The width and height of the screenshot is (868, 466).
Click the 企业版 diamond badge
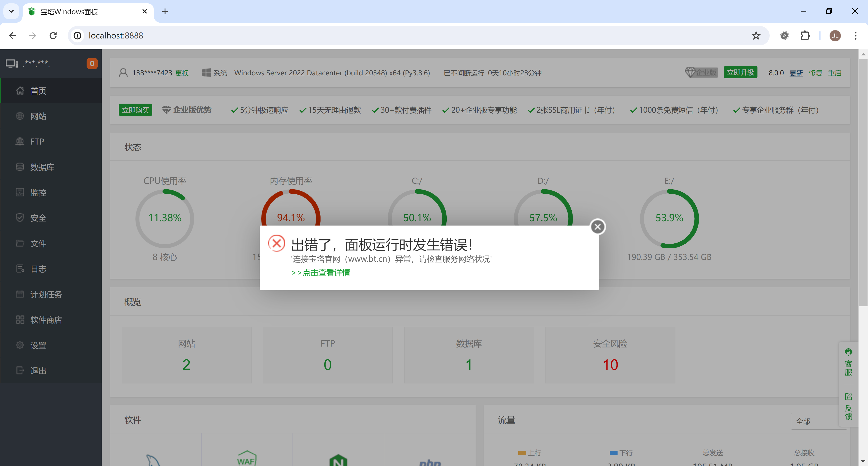coord(701,72)
